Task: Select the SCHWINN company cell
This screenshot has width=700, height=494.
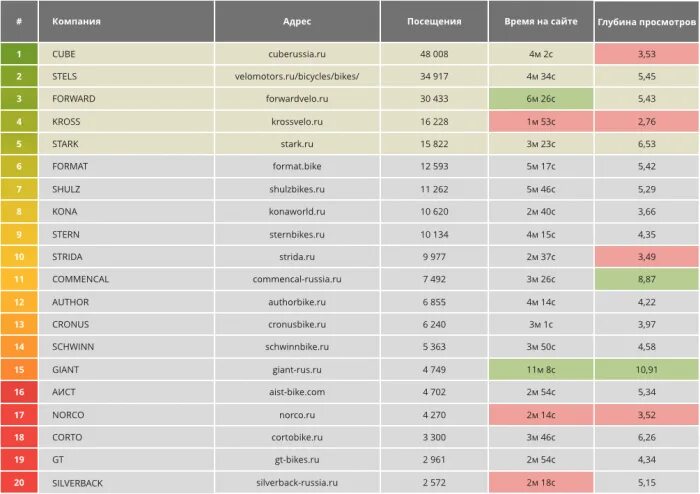Action: point(72,346)
